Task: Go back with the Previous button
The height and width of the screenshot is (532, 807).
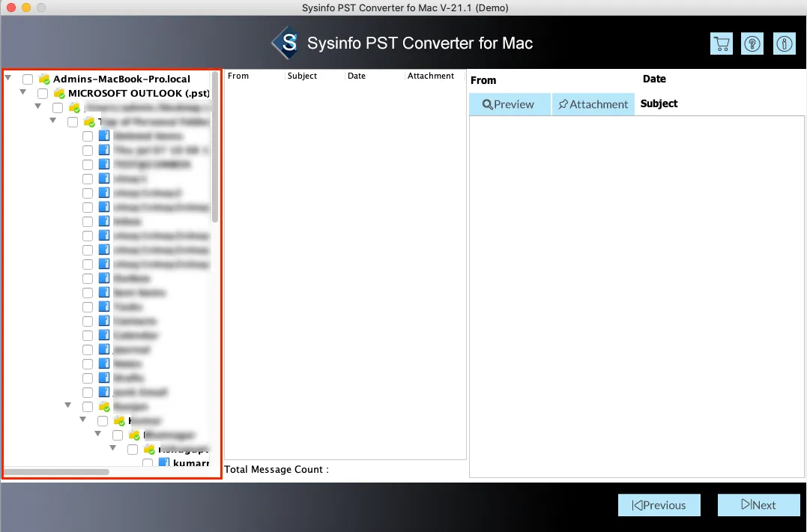Action: pos(659,505)
